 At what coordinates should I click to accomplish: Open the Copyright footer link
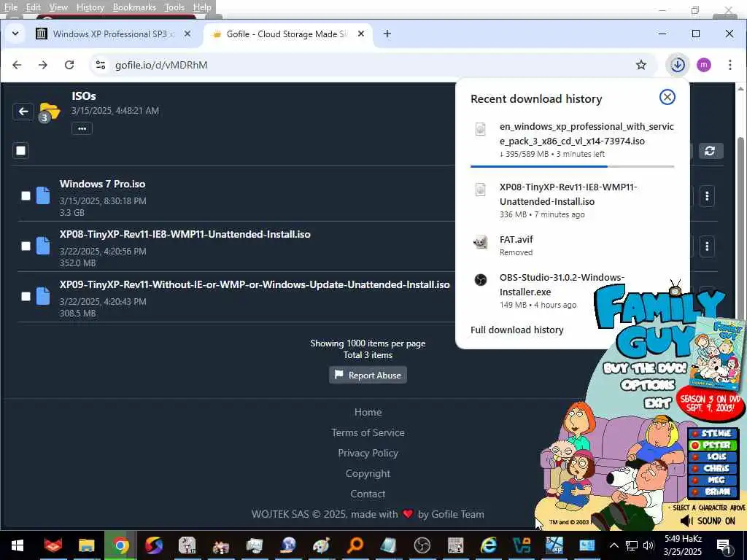click(x=368, y=473)
